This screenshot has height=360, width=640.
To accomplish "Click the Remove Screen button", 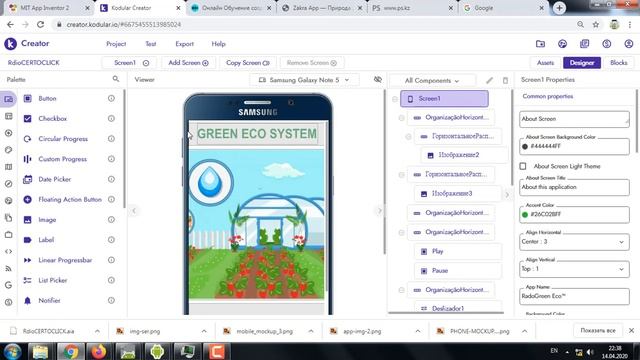I will 311,63.
